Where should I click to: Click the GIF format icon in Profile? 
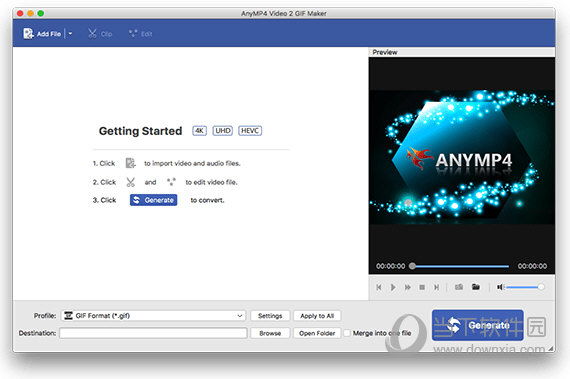(x=68, y=315)
